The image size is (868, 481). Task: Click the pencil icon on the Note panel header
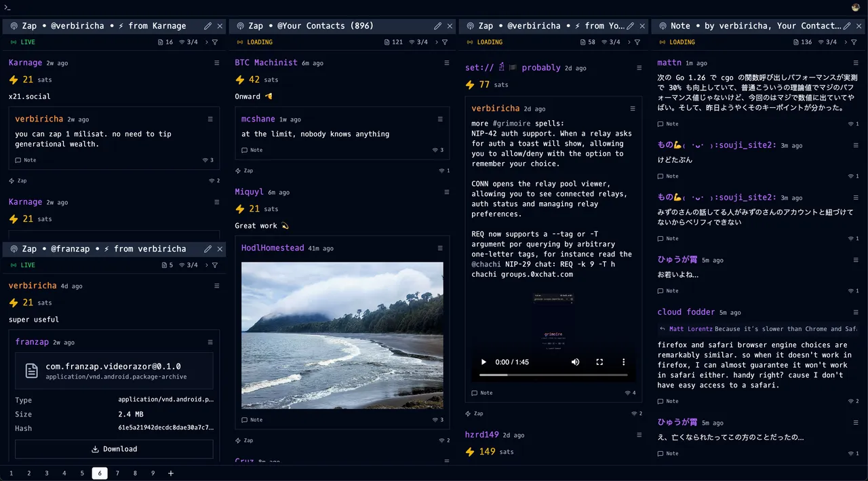pos(847,26)
